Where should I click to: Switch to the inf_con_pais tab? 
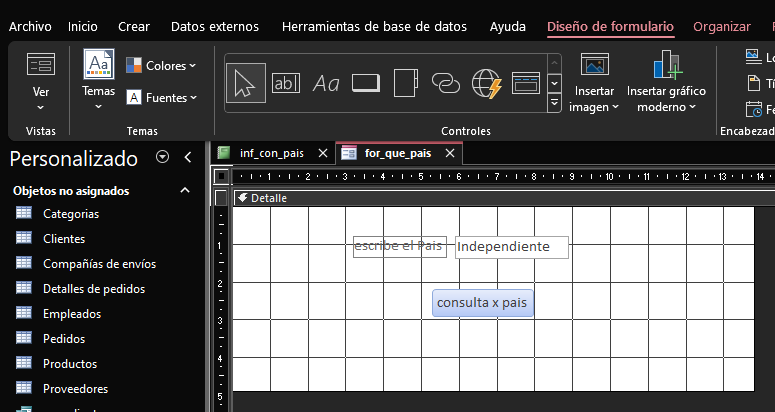(270, 153)
